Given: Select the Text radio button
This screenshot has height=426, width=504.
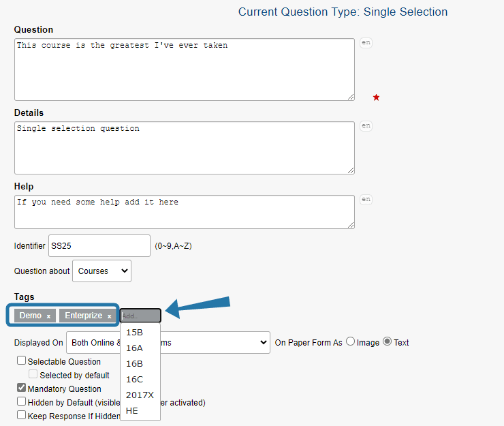Looking at the screenshot, I should tap(388, 342).
